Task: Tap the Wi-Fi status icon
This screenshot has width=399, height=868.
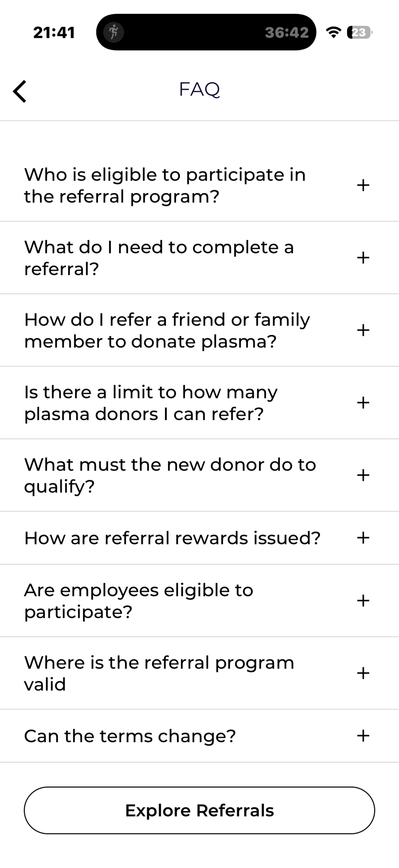Action: coord(333,32)
